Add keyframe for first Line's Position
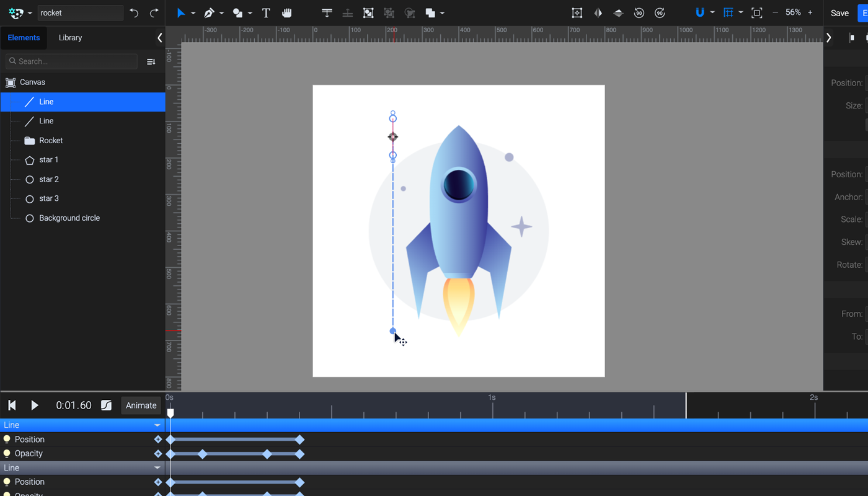This screenshot has height=496, width=868. pos(158,440)
